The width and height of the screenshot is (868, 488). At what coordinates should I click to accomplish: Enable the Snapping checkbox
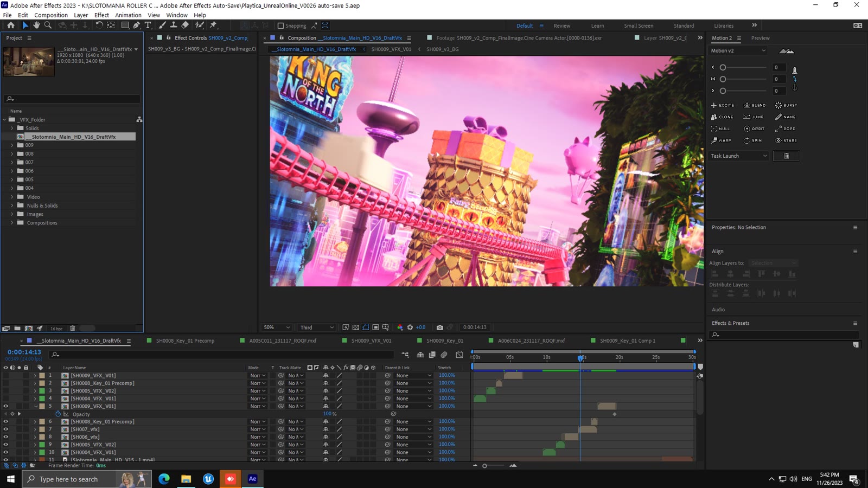[280, 25]
